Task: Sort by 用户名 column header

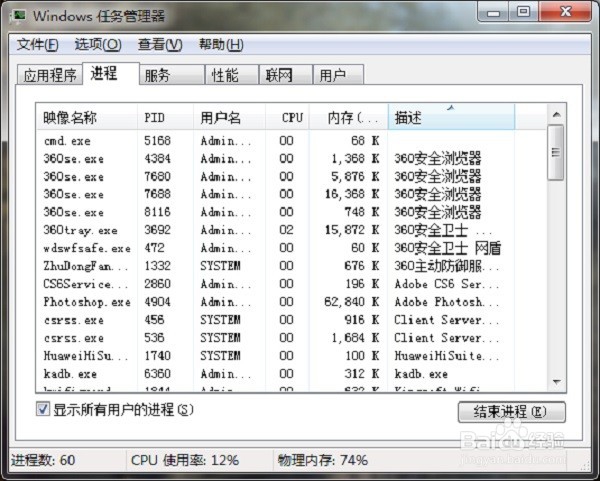Action: (x=230, y=117)
